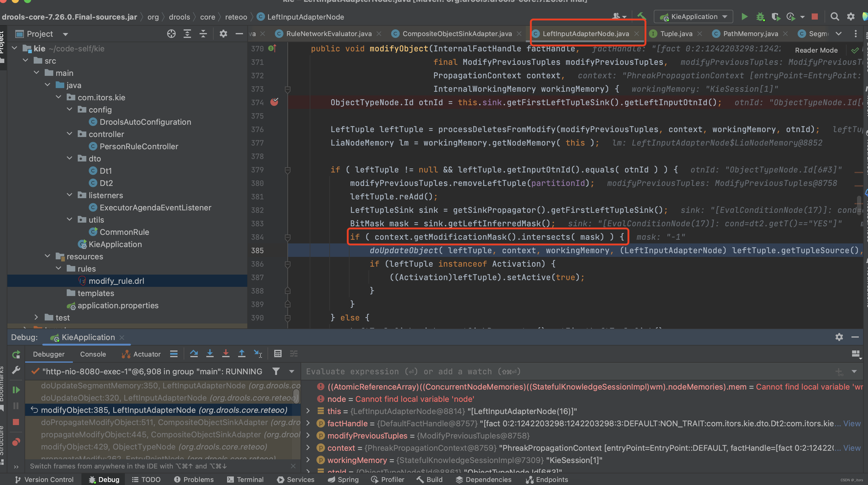Collapse all in Project panel

[x=203, y=34]
